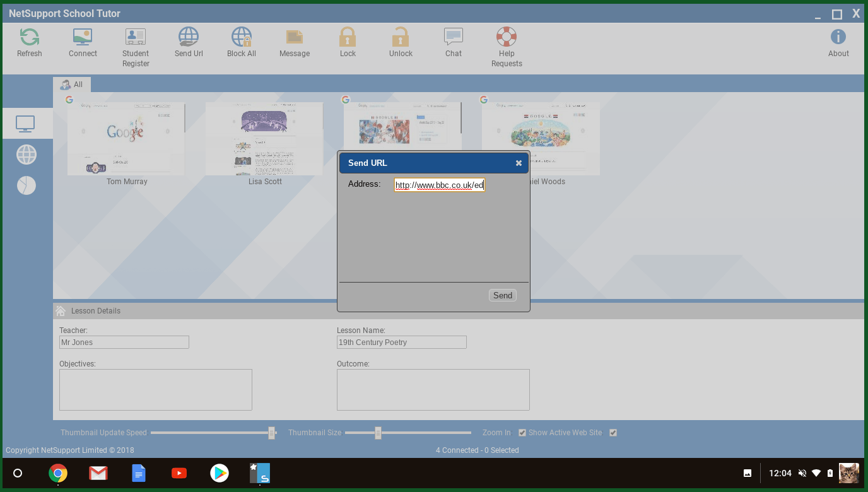The width and height of the screenshot is (868, 492).
Task: Click the Unlock padlock icon
Action: click(x=401, y=38)
